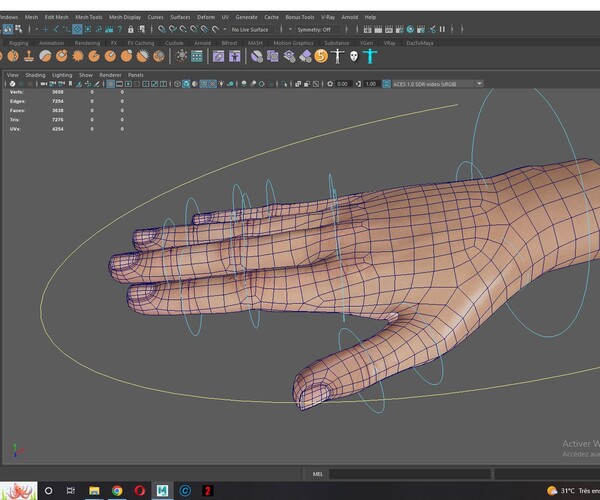Screen dimensions: 600x500
Task: Switch to the Rigging shelf tab
Action: click(x=18, y=43)
